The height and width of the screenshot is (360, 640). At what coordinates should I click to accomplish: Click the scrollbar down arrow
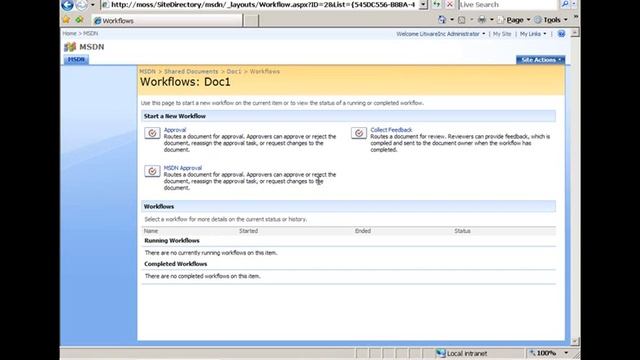point(575,341)
